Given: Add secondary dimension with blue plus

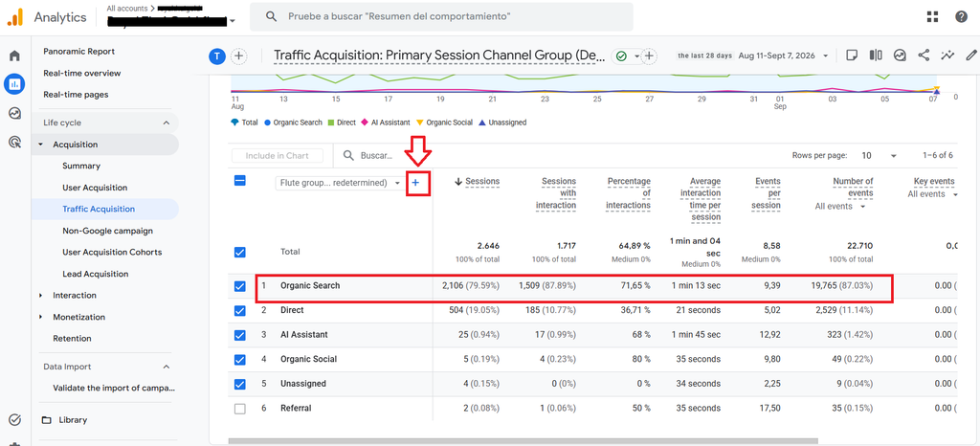Looking at the screenshot, I should 415,183.
